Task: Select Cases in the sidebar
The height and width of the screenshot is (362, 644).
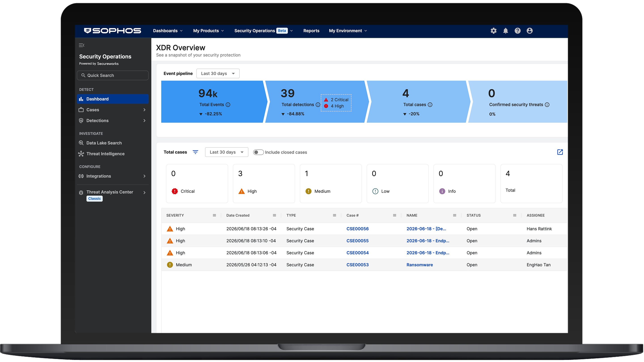Action: [x=113, y=110]
